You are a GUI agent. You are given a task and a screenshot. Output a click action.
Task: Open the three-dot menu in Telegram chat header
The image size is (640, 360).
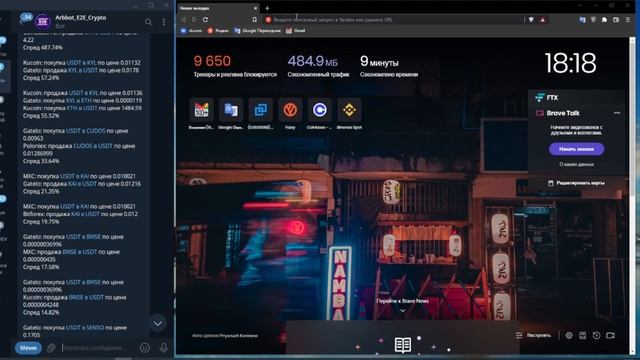[164, 22]
